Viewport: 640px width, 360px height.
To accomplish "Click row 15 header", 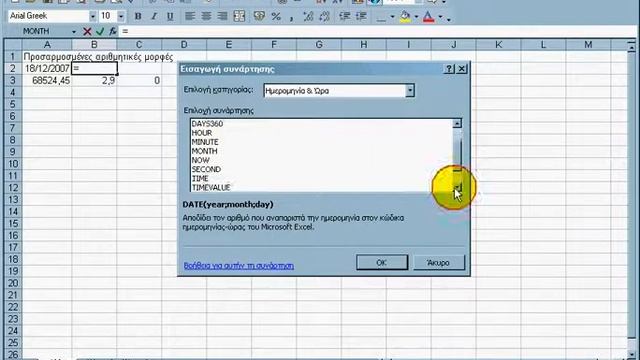I will [x=13, y=224].
